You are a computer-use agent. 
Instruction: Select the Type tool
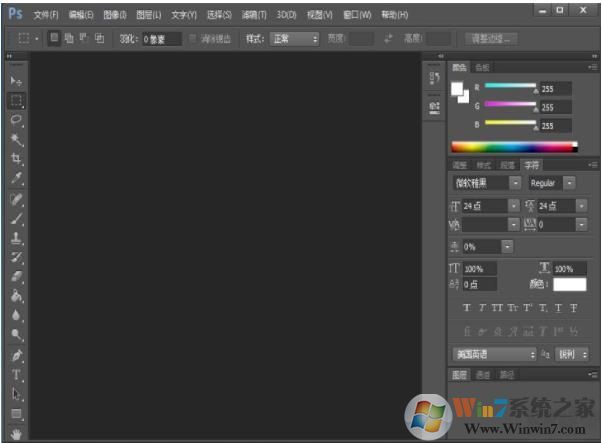[x=16, y=375]
